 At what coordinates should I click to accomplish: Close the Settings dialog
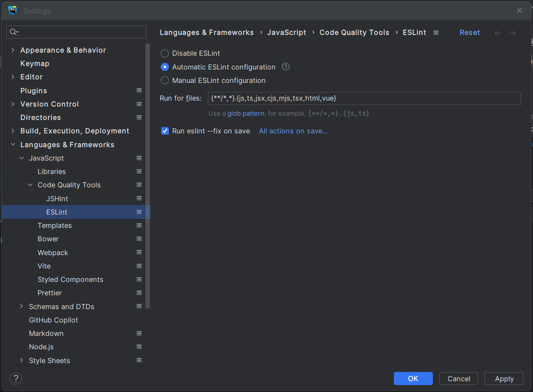point(520,10)
